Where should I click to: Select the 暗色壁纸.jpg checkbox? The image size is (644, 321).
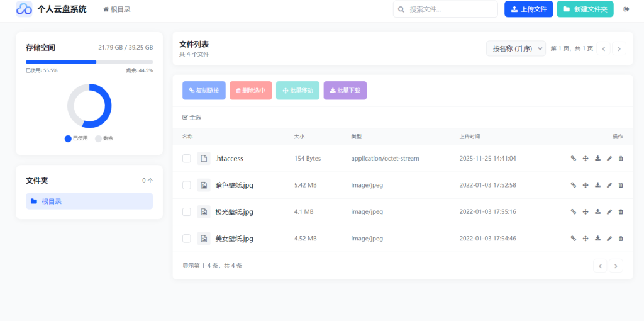187,185
